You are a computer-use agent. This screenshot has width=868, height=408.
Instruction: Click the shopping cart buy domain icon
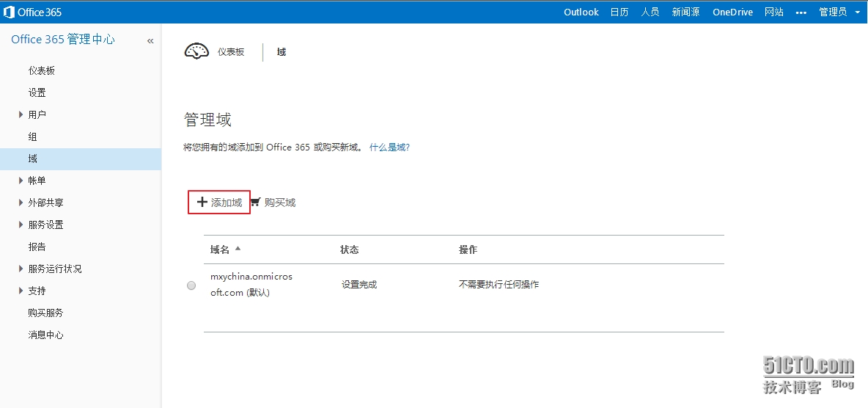[255, 202]
